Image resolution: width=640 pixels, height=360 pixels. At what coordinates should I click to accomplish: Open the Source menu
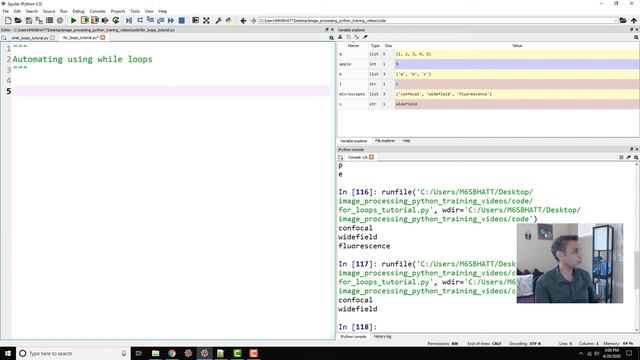pyautogui.click(x=49, y=11)
